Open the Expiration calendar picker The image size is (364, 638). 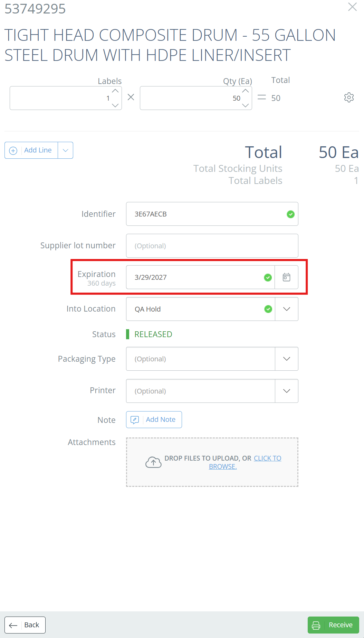click(x=286, y=277)
